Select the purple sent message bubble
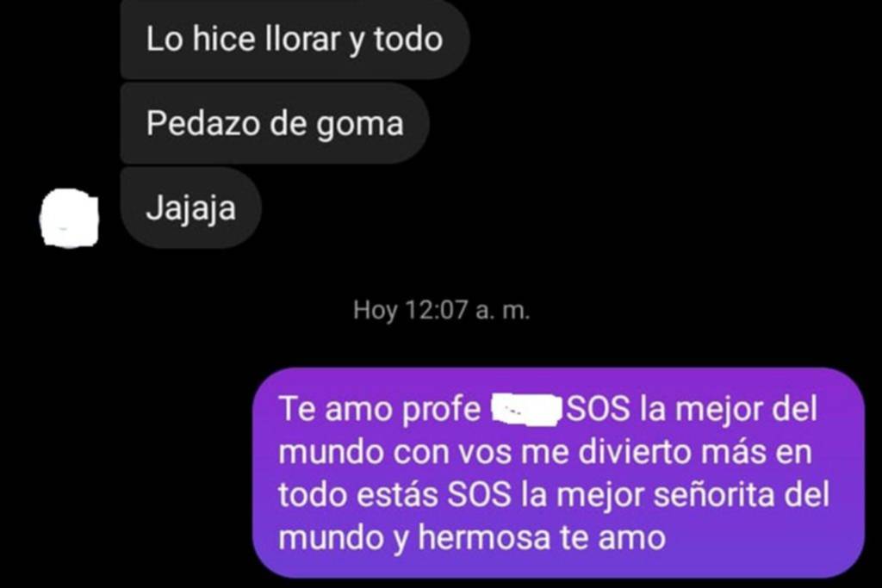882x588 pixels. point(558,472)
